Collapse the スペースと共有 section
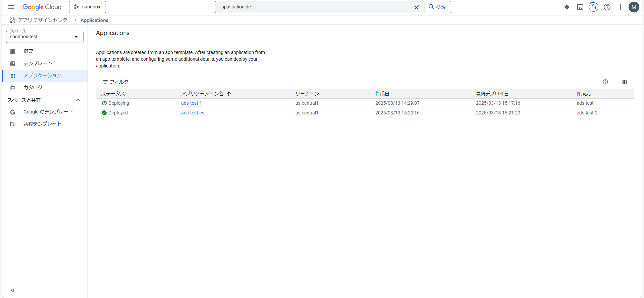The image size is (644, 298). tap(78, 100)
